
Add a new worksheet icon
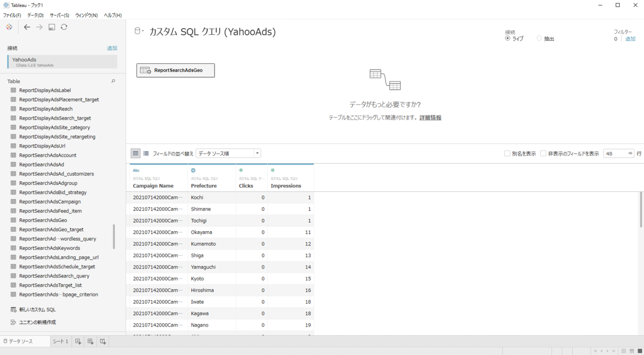pyautogui.click(x=78, y=341)
